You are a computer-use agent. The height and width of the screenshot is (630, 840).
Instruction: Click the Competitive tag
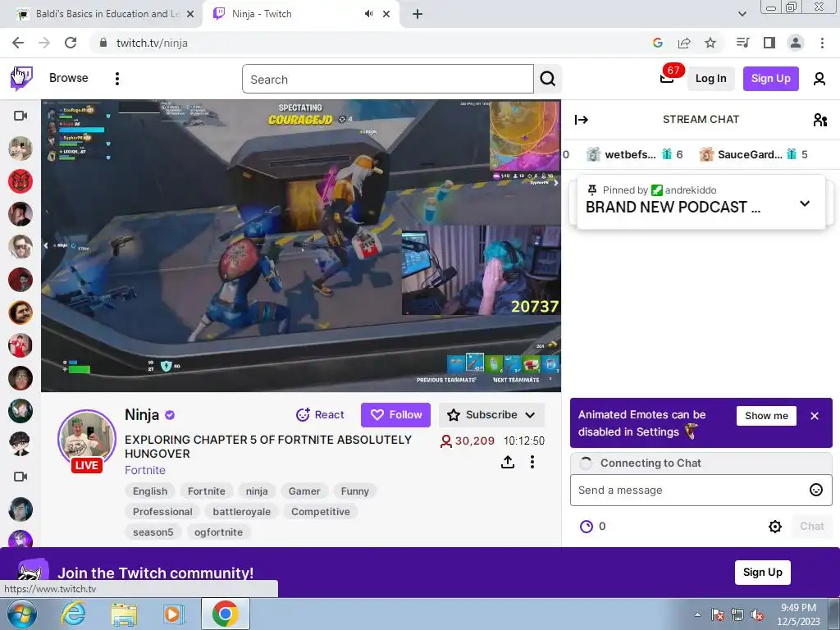point(321,512)
